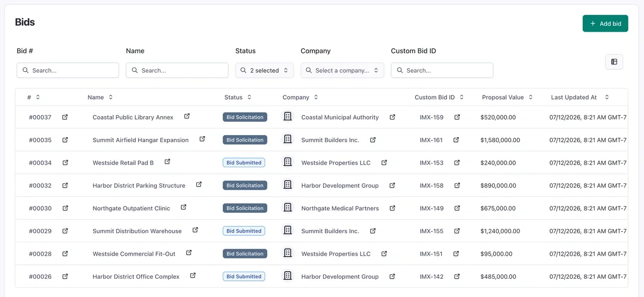Click proposal value $485,000.00
Viewport: 644px width, 297px height.
pyautogui.click(x=498, y=277)
